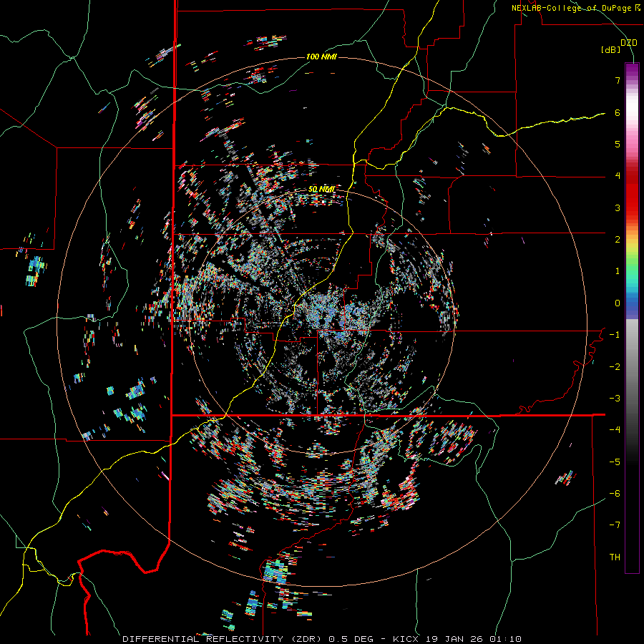Click the 1 dB scale label
Viewport: 644px width, 644px height.
point(618,271)
